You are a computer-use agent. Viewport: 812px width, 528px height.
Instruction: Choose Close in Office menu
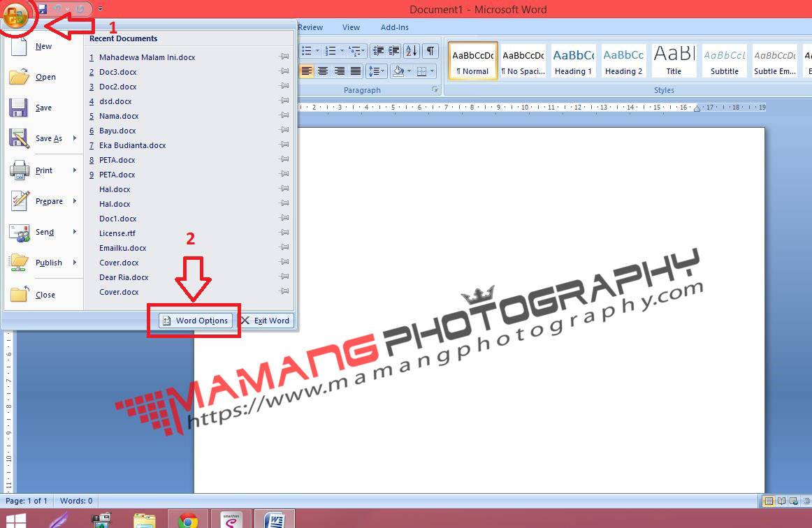pos(45,295)
